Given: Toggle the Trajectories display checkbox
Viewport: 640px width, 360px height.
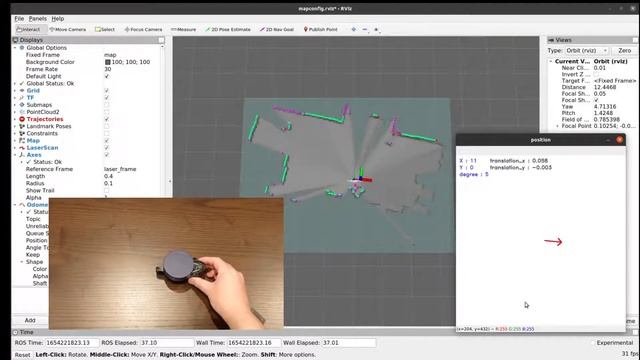Looking at the screenshot, I should click(x=107, y=119).
